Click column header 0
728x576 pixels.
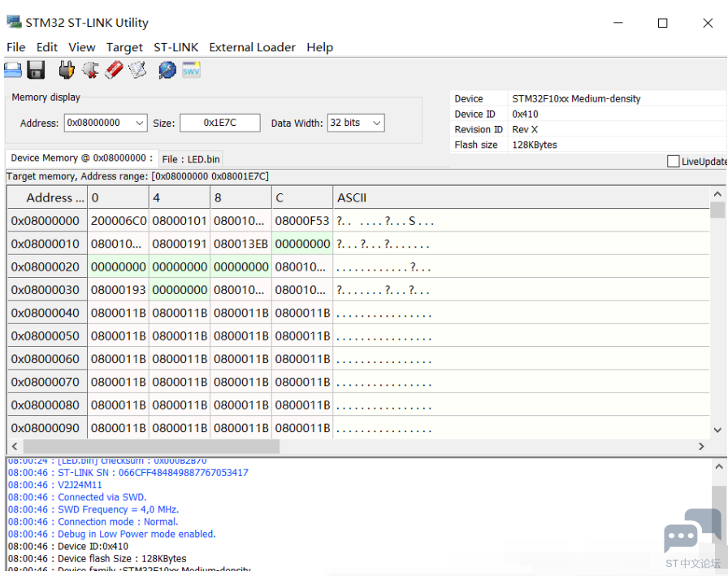pyautogui.click(x=118, y=197)
